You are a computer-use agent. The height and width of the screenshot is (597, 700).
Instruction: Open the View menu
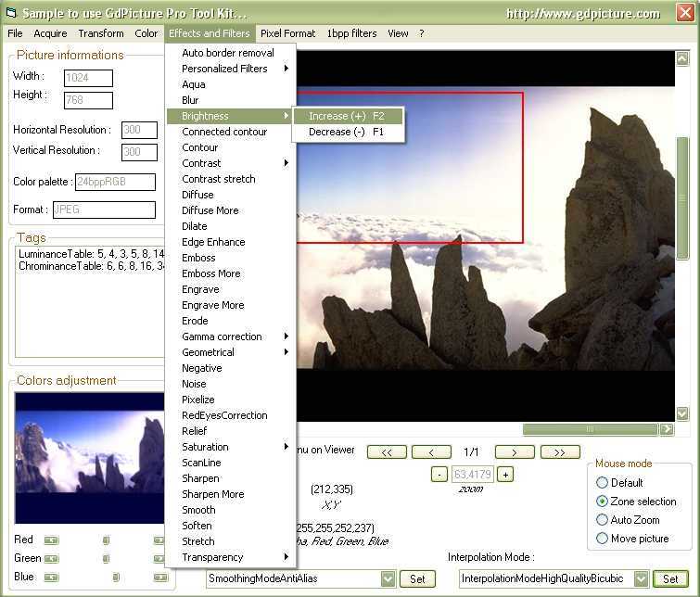click(398, 33)
